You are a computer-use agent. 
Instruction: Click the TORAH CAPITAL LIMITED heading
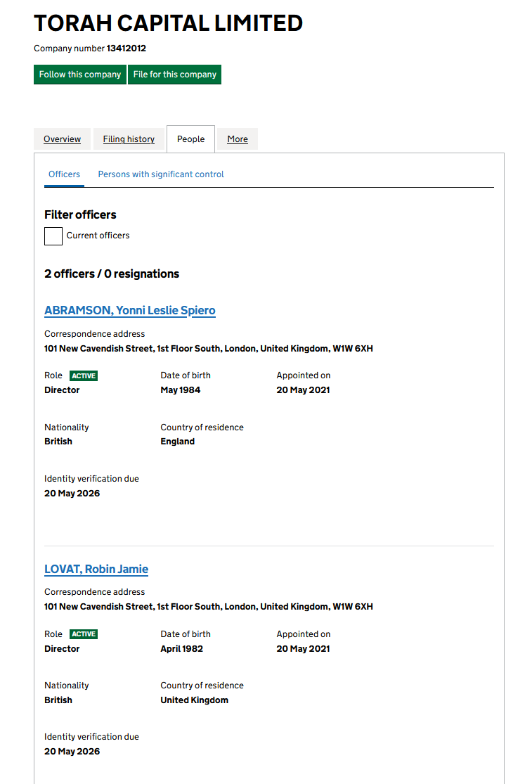click(x=169, y=23)
